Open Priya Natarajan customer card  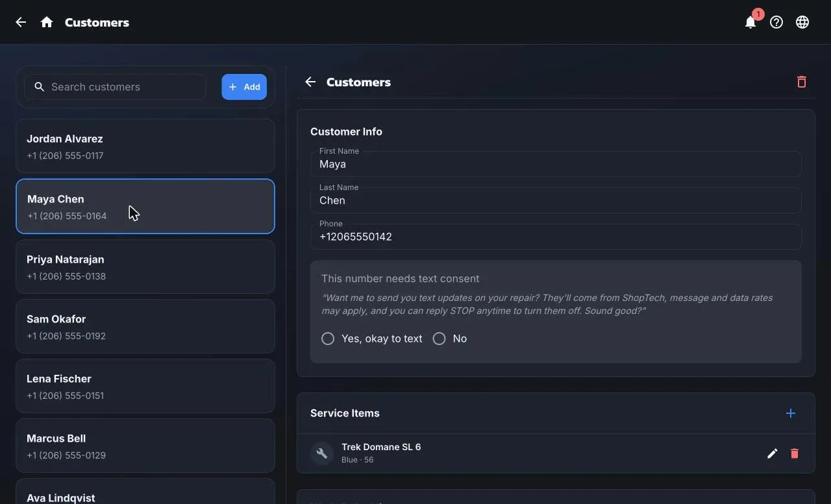point(145,267)
